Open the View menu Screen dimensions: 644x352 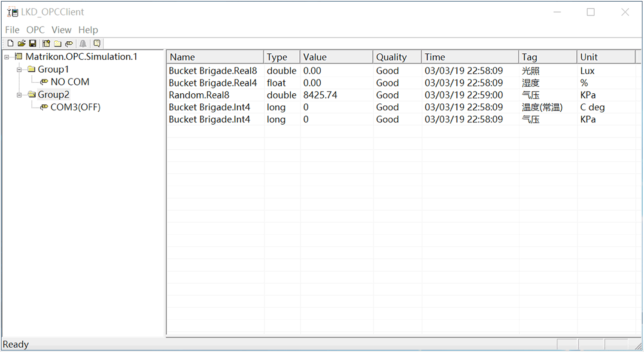tap(61, 30)
